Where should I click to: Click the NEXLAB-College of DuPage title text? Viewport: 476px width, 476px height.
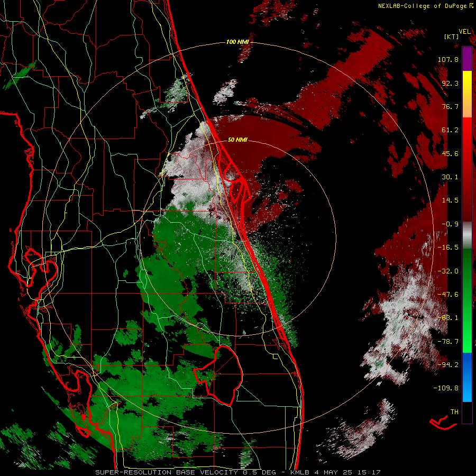[423, 6]
